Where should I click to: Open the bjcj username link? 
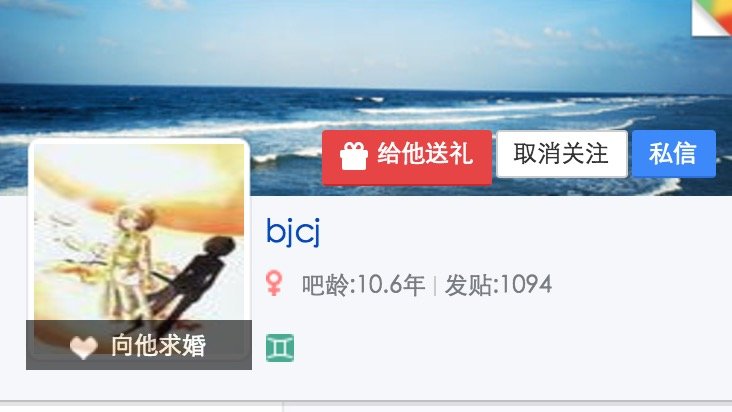click(x=293, y=231)
